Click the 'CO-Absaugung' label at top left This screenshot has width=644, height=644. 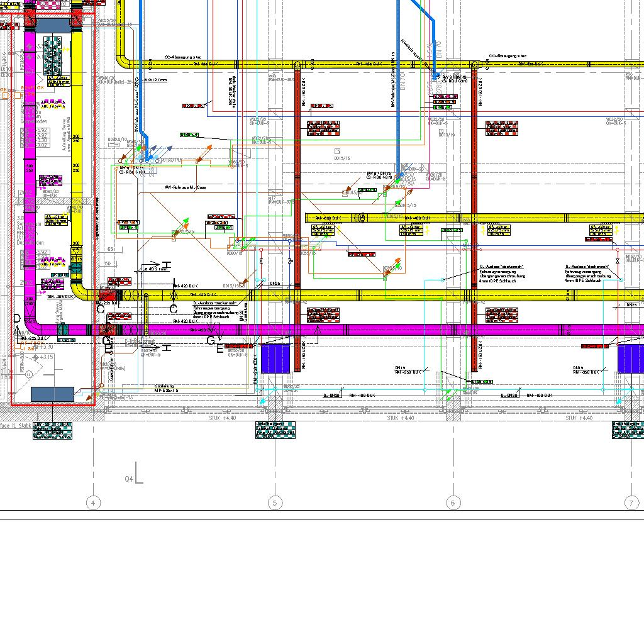pyautogui.click(x=182, y=57)
